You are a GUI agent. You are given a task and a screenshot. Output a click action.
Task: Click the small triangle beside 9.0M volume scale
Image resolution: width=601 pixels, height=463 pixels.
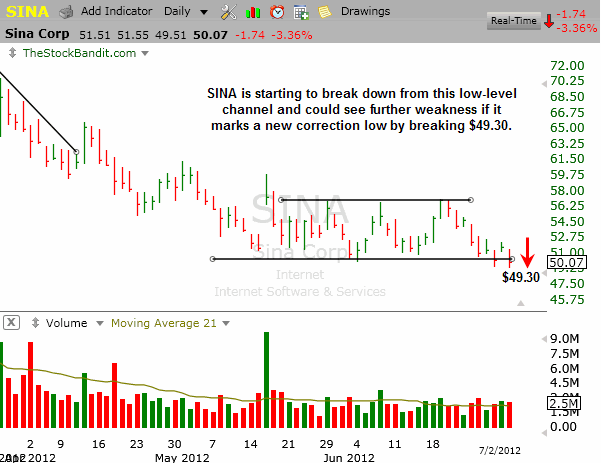[544, 339]
